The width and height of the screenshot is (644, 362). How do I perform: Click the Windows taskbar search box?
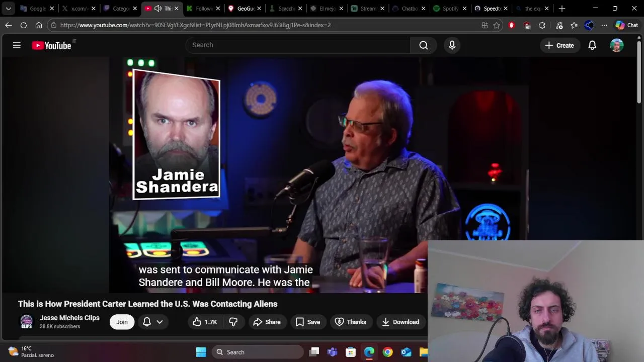pos(258,352)
